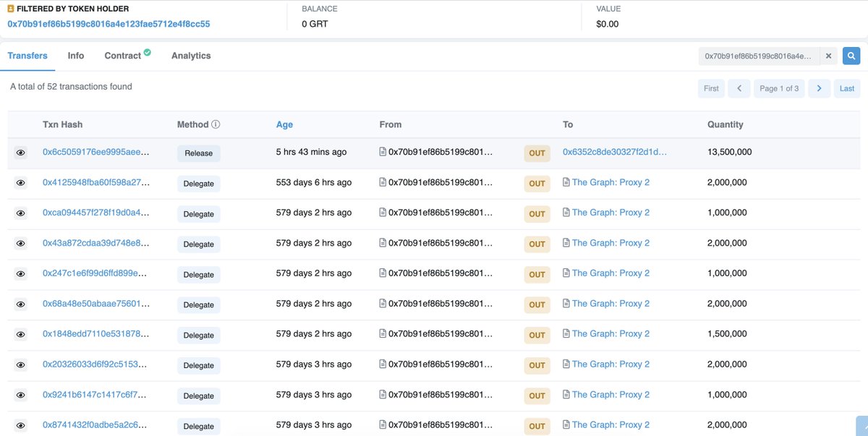Open transaction hash 0xca094457f278f19d0a4
868x436 pixels.
pyautogui.click(x=96, y=213)
